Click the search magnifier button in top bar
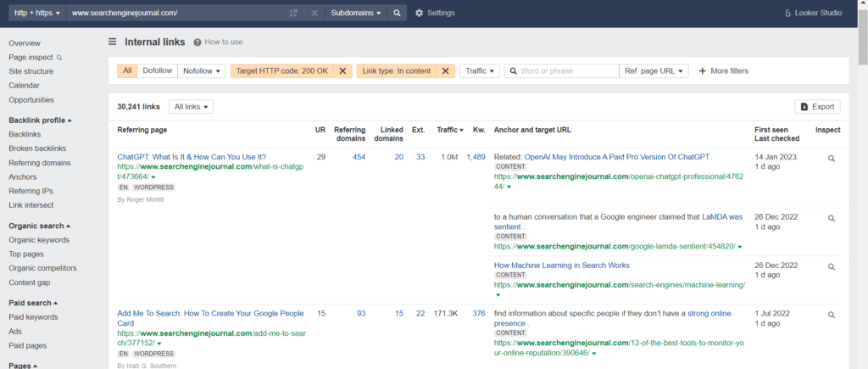 (x=397, y=13)
